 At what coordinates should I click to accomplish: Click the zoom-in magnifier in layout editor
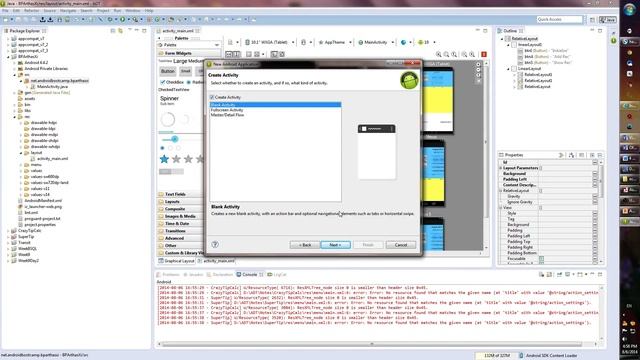472,54
